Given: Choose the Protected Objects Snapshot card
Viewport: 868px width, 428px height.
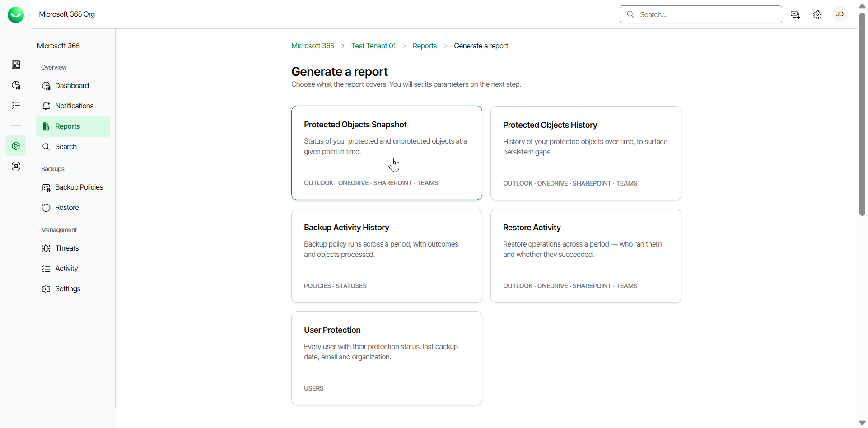Looking at the screenshot, I should click(387, 153).
